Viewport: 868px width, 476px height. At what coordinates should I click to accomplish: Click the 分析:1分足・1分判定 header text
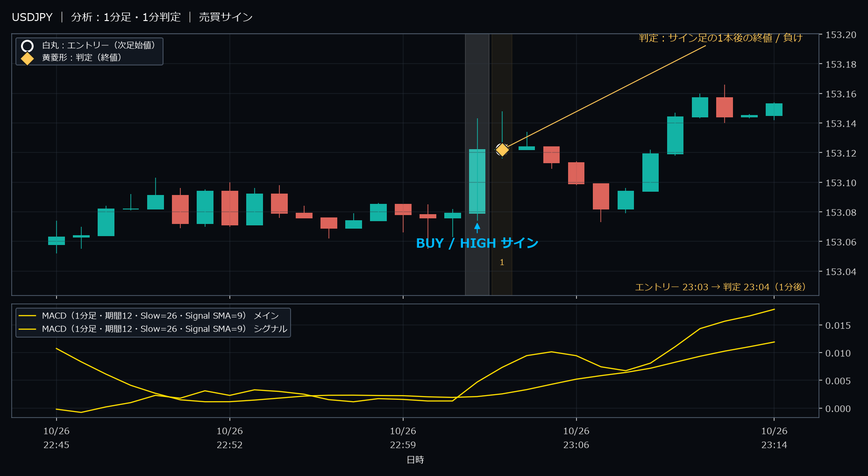coord(126,17)
